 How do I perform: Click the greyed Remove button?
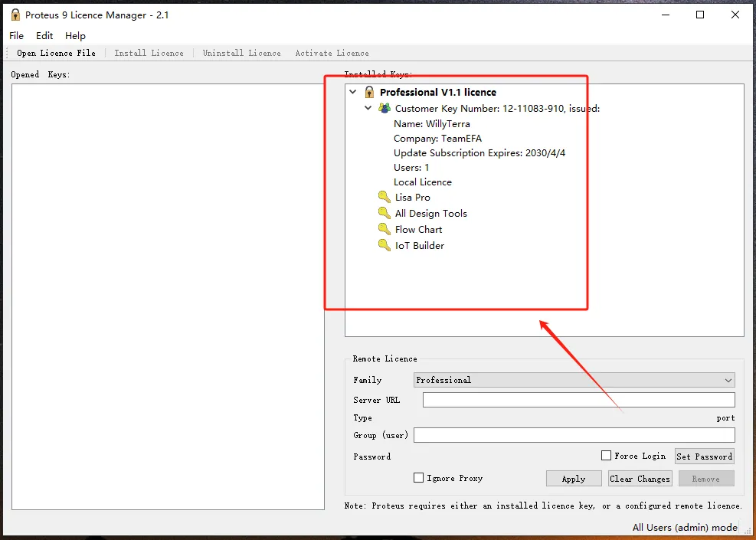click(706, 478)
